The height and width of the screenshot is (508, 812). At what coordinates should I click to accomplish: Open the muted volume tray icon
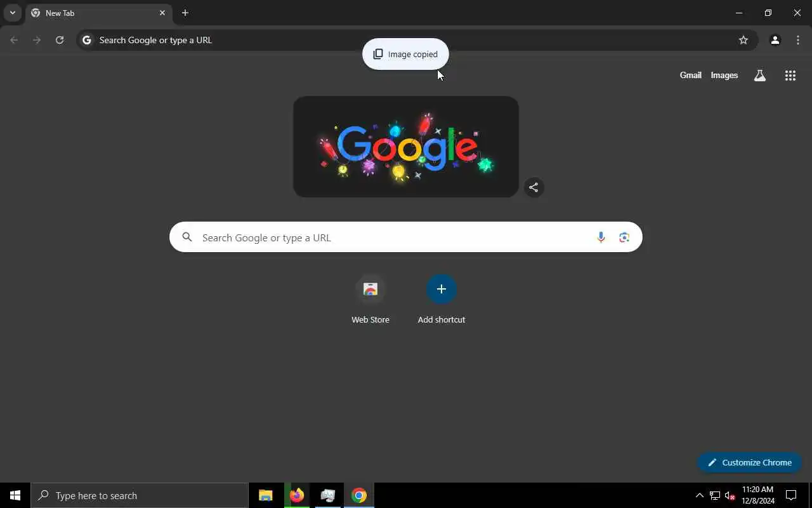pos(730,495)
